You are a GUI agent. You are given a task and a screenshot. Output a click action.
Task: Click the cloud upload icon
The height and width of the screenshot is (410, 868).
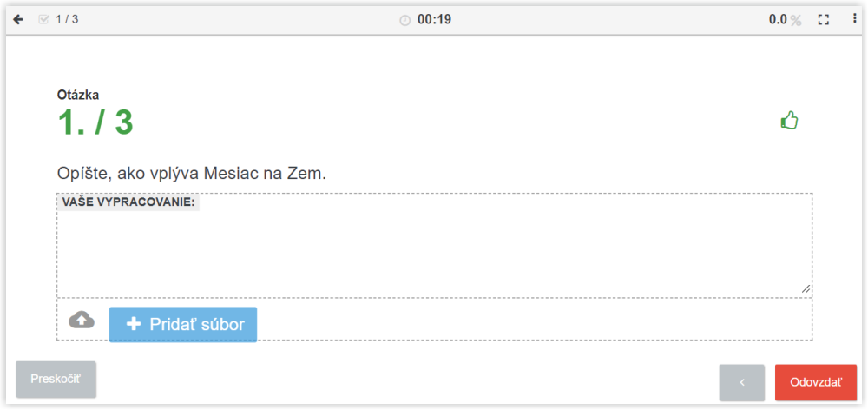click(x=82, y=320)
